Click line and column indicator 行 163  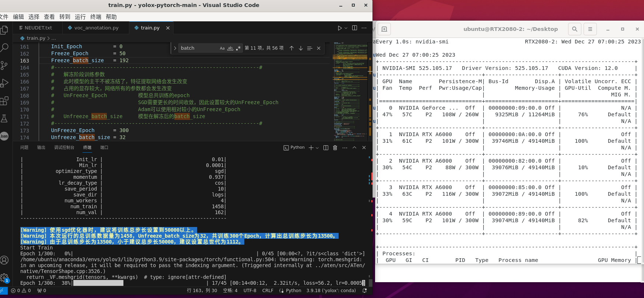(202, 291)
